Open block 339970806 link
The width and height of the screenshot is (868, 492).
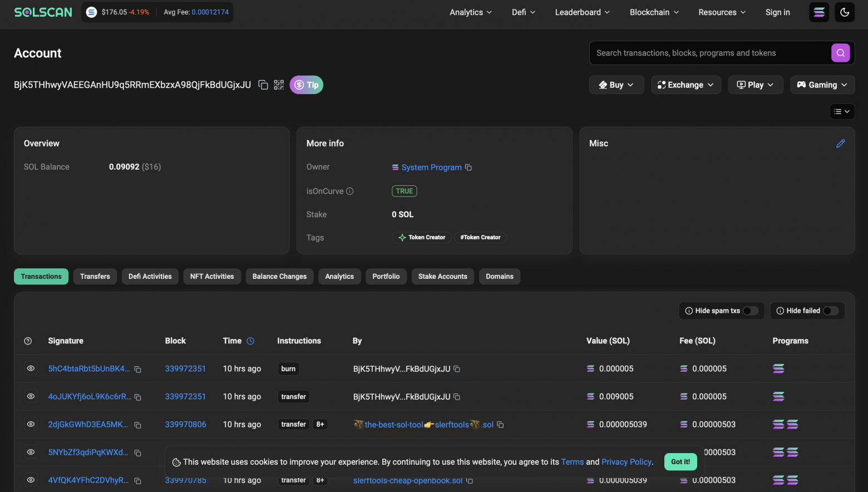pyautogui.click(x=185, y=425)
